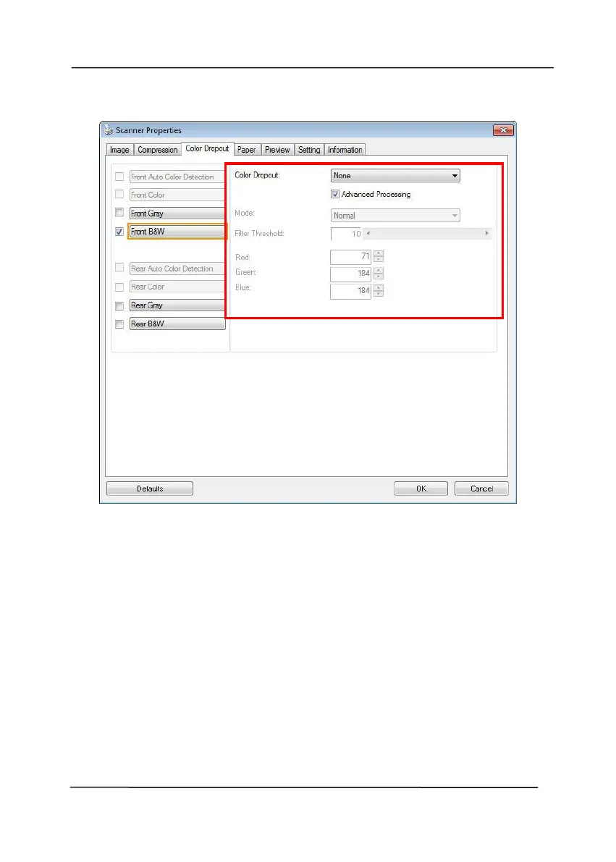Open the Color Dropout dropdown
The image size is (616, 862).
pos(395,175)
